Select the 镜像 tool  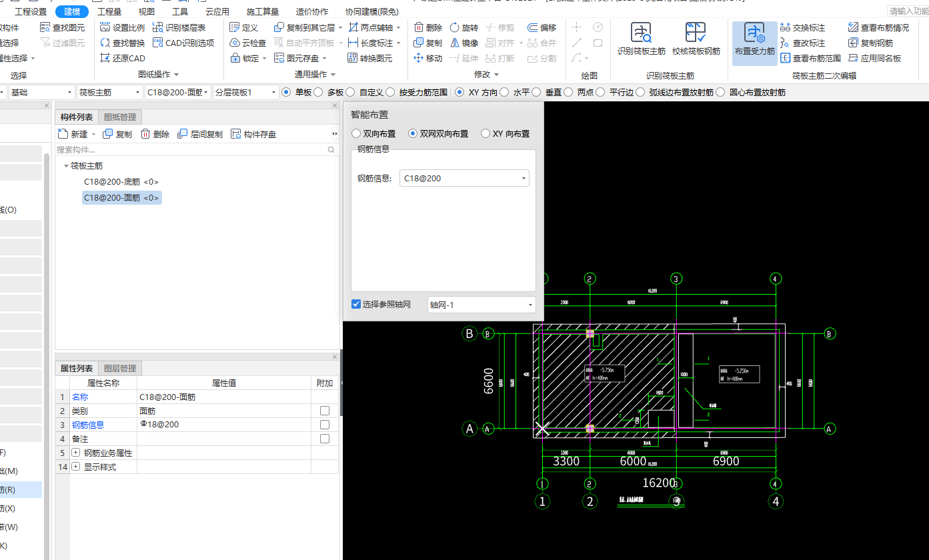click(464, 43)
